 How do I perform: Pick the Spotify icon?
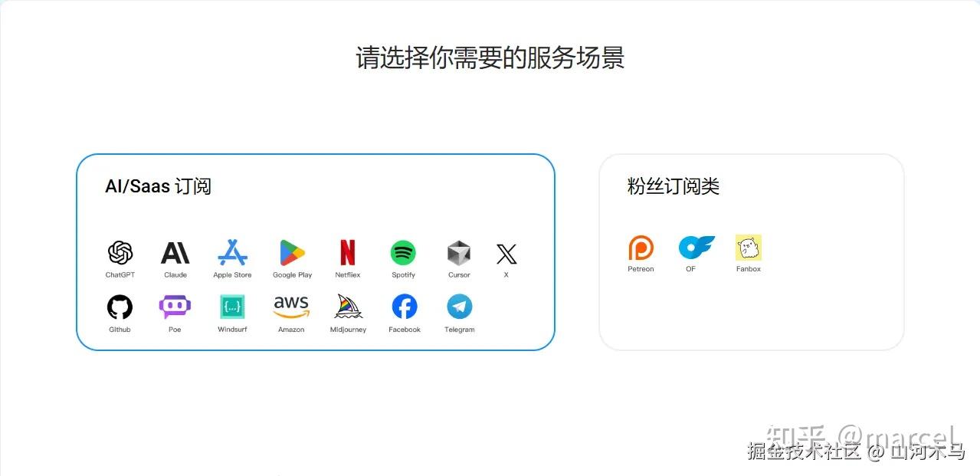[403, 252]
